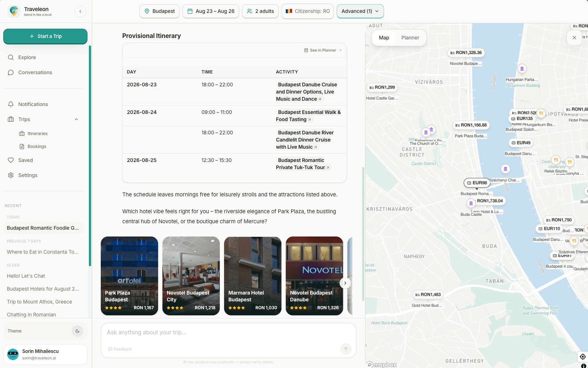Go to Bookings under Trips

pyautogui.click(x=37, y=147)
